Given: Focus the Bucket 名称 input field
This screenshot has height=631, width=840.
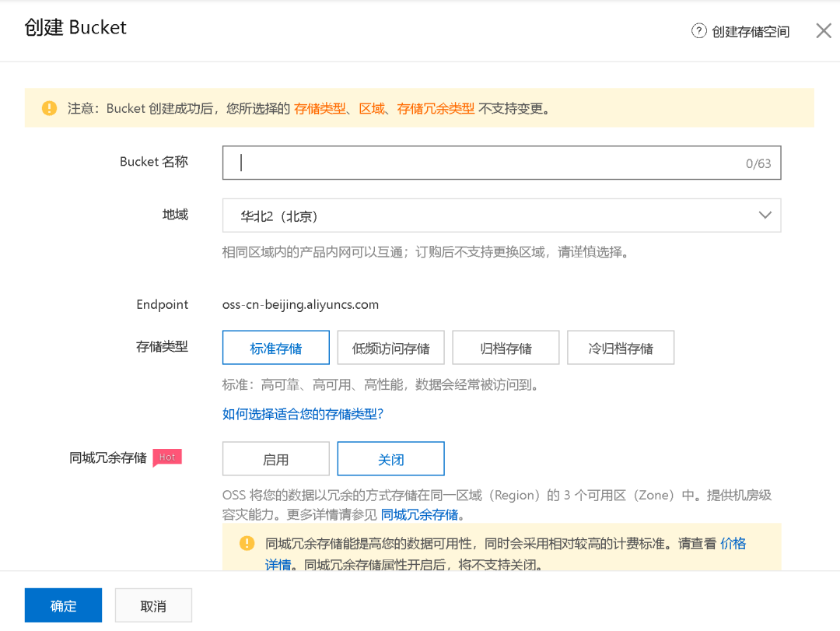Looking at the screenshot, I should 502,163.
